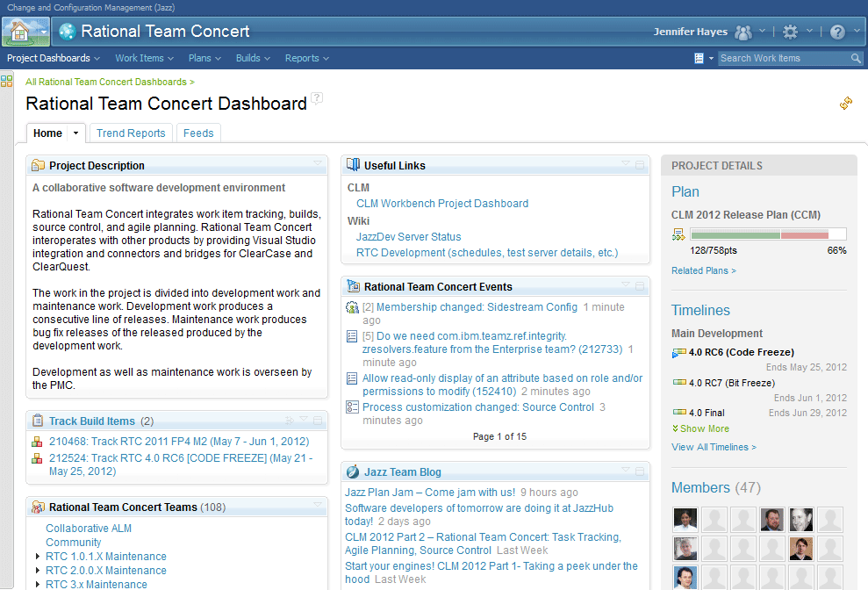Open Jazz Plan Jam blog post
This screenshot has height=590, width=868.
click(429, 492)
